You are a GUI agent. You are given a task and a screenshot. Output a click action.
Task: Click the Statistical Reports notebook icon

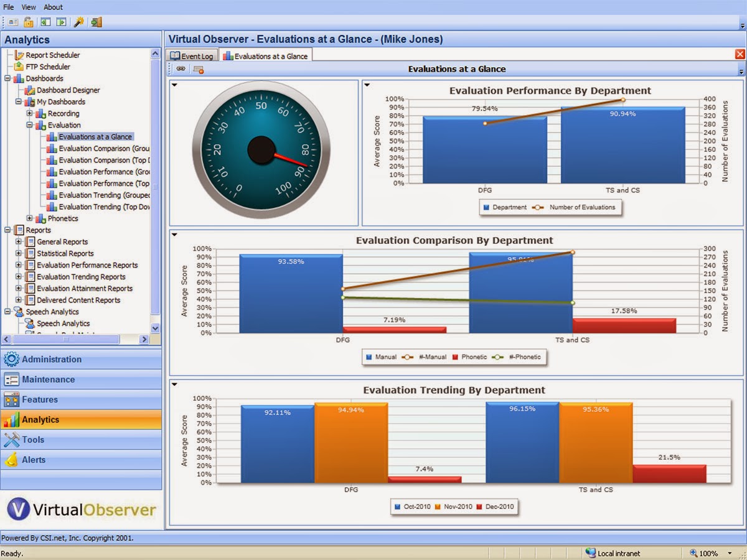tap(30, 253)
